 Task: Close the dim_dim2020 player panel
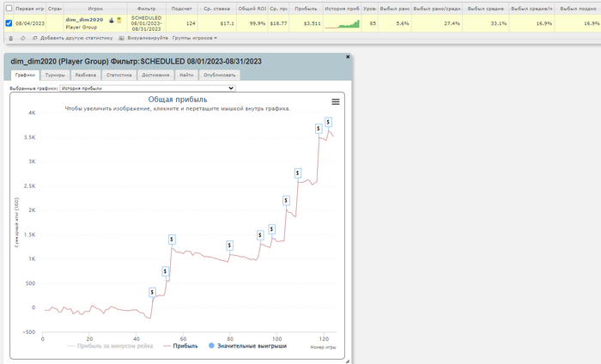pyautogui.click(x=348, y=57)
